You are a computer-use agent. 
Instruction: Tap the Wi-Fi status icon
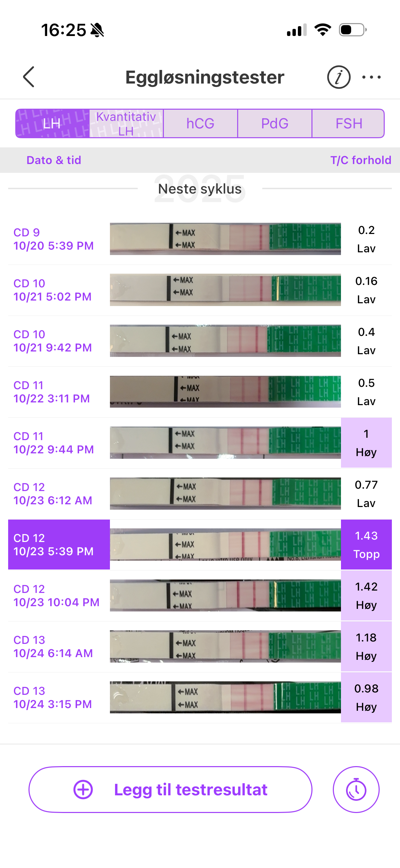323,30
